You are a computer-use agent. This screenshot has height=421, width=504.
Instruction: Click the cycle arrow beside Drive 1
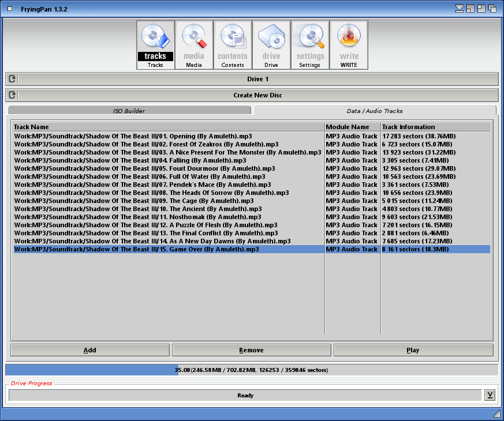pos(12,79)
